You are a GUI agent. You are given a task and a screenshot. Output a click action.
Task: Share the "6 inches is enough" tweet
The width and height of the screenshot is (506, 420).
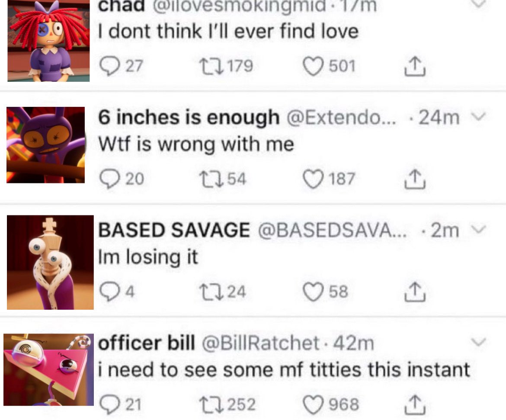point(415,179)
